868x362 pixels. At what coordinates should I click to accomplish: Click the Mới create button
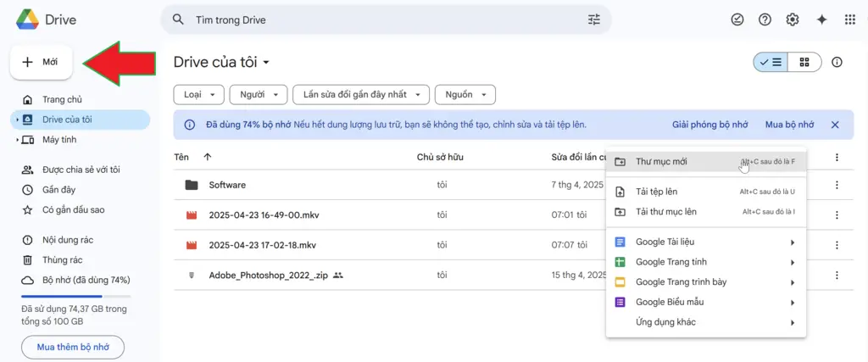click(41, 62)
